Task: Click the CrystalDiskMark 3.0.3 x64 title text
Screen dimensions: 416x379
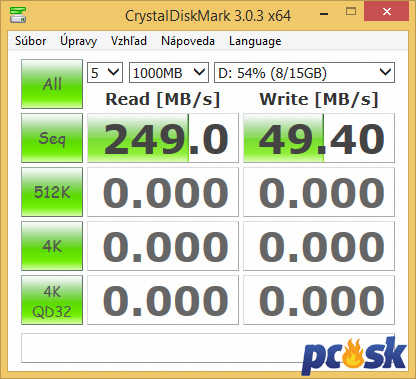Action: pos(208,16)
